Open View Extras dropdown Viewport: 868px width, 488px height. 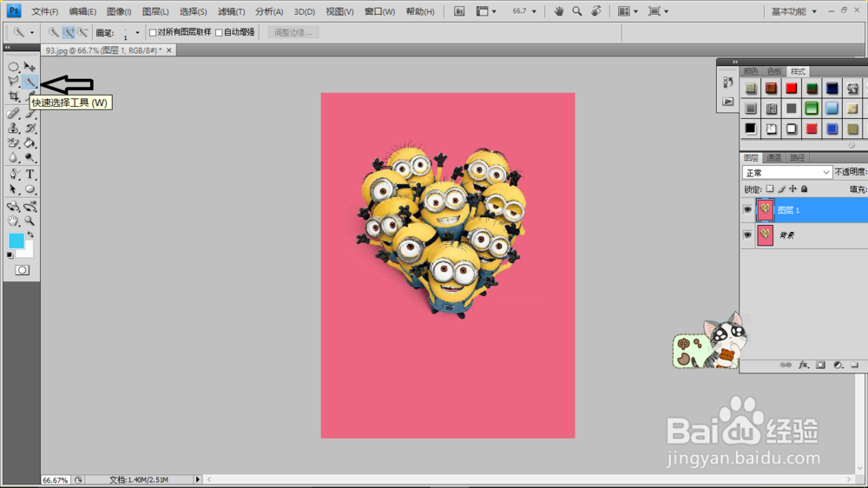pos(487,11)
